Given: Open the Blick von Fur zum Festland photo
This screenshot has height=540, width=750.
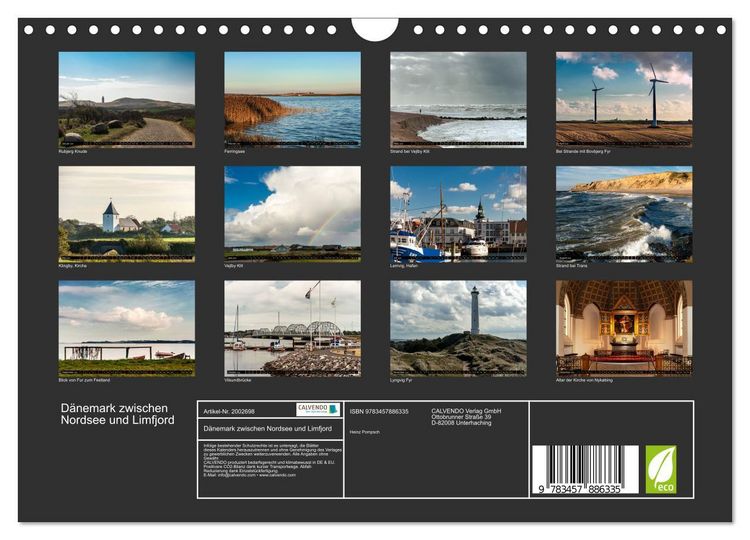Looking at the screenshot, I should (x=127, y=328).
